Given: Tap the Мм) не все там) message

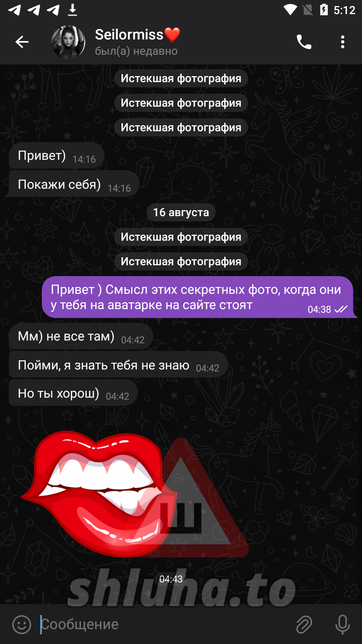Looking at the screenshot, I should click(81, 336).
